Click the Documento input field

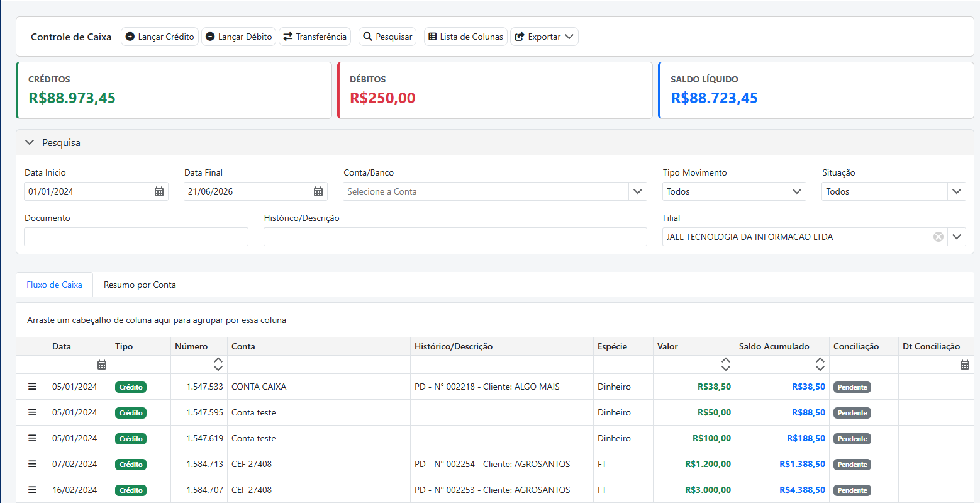point(136,237)
